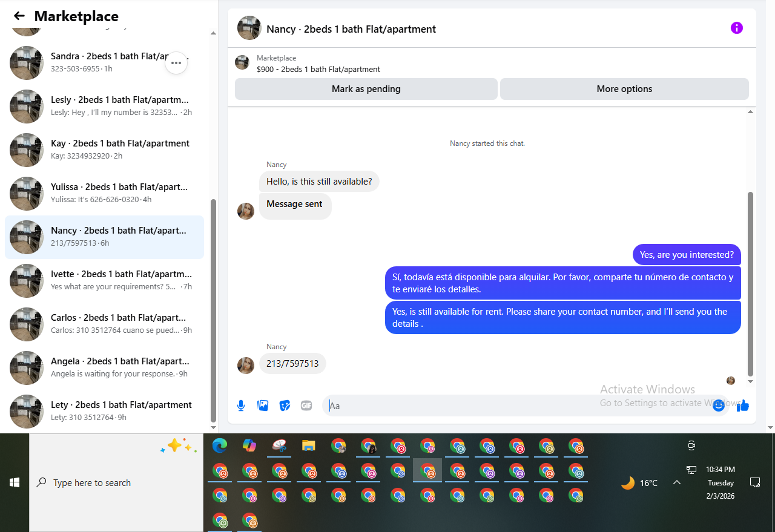
Task: Click the 'Yes, is still available for rent' message
Action: (563, 318)
